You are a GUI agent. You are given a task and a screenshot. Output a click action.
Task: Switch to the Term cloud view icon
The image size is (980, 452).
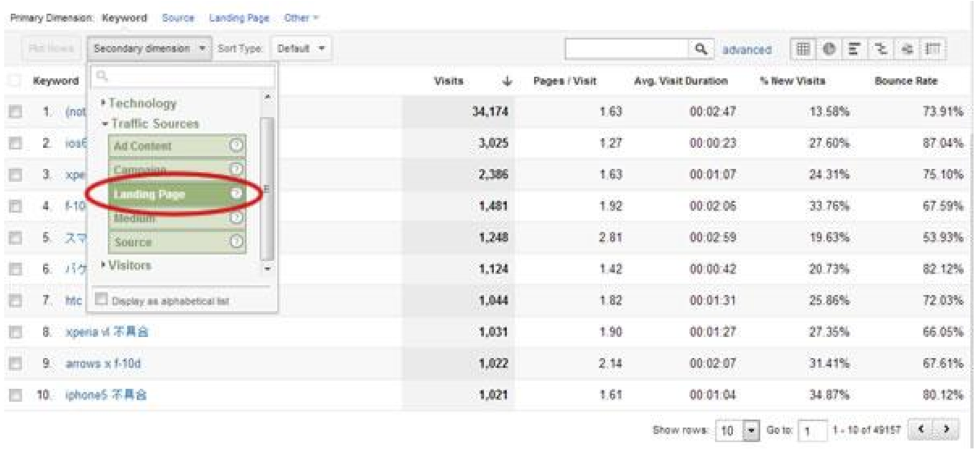(x=906, y=49)
